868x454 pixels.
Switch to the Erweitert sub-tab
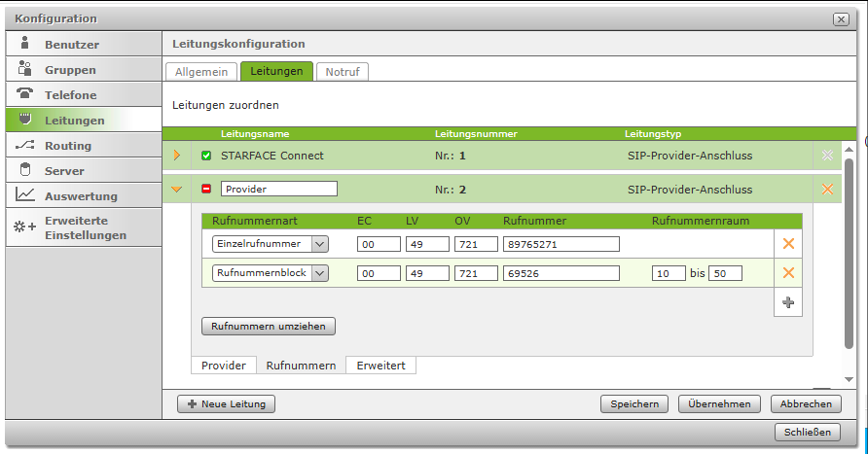pos(380,366)
